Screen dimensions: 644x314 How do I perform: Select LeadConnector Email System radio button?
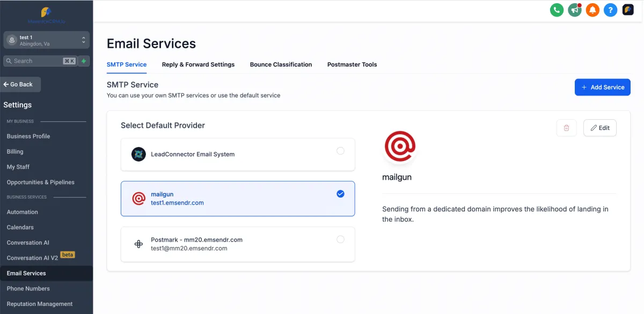(x=340, y=151)
